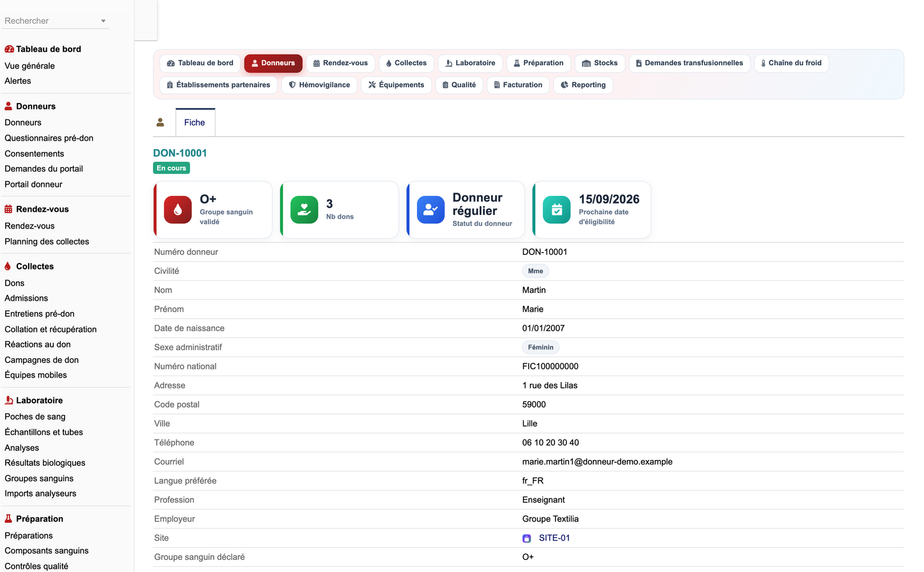This screenshot has height=572, width=924.
Task: Open the Facturation menu
Action: point(518,85)
